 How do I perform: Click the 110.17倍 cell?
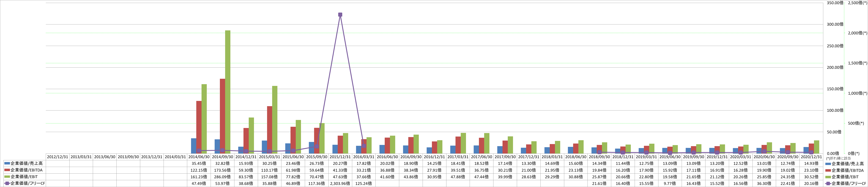(x=270, y=170)
